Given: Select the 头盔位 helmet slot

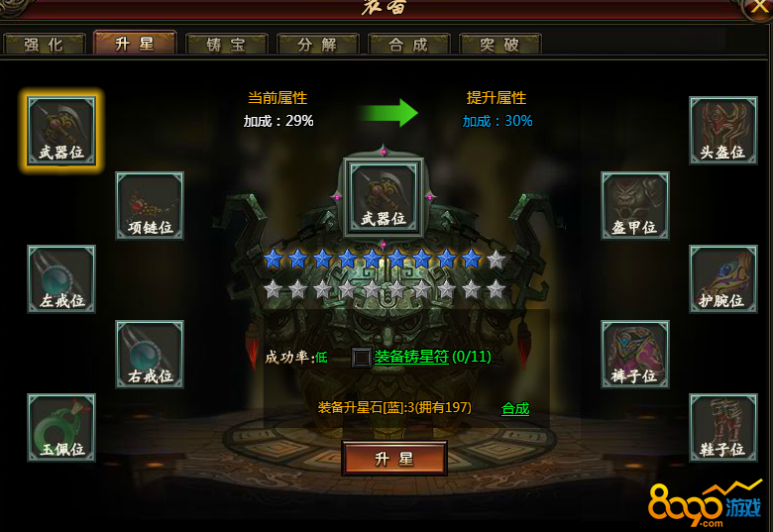Looking at the screenshot, I should (x=723, y=131).
